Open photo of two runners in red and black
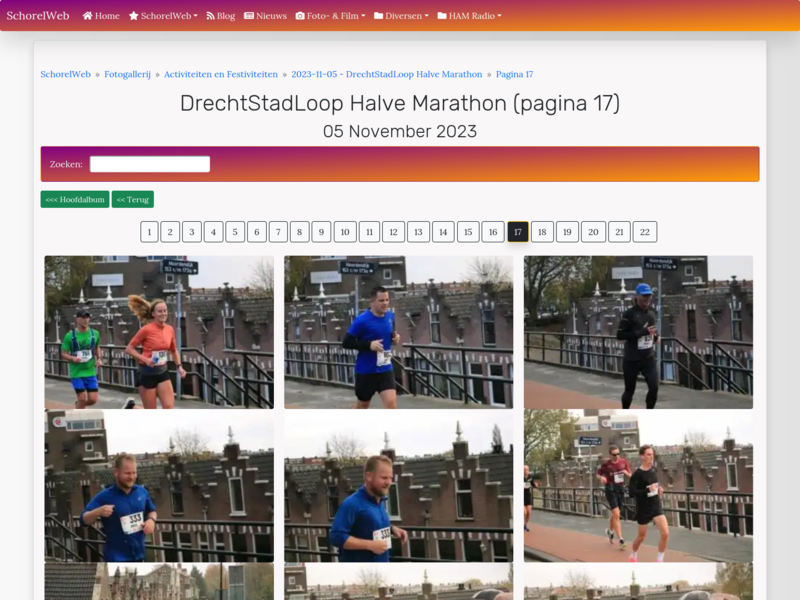 pos(638,486)
